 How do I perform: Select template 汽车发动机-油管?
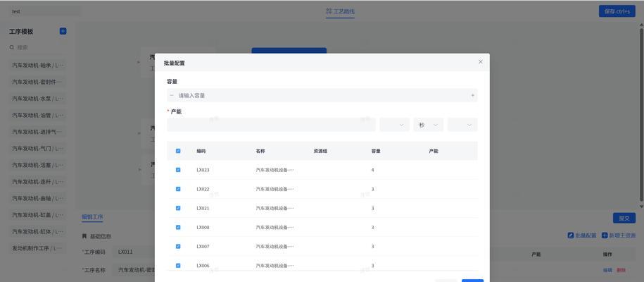point(38,116)
